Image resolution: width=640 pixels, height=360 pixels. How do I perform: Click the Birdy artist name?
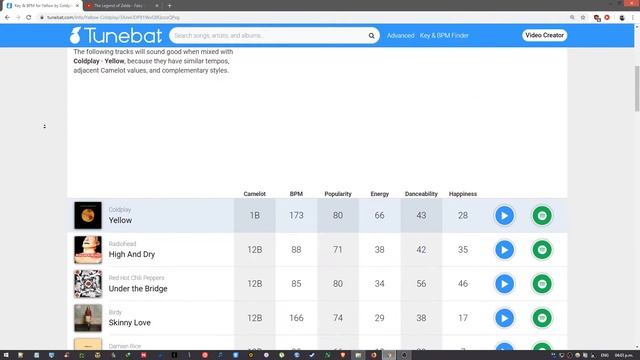115,312
